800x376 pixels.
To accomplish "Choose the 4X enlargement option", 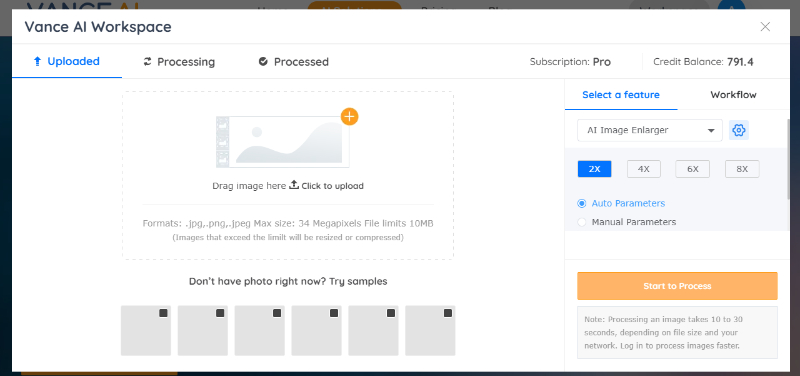I will click(644, 169).
